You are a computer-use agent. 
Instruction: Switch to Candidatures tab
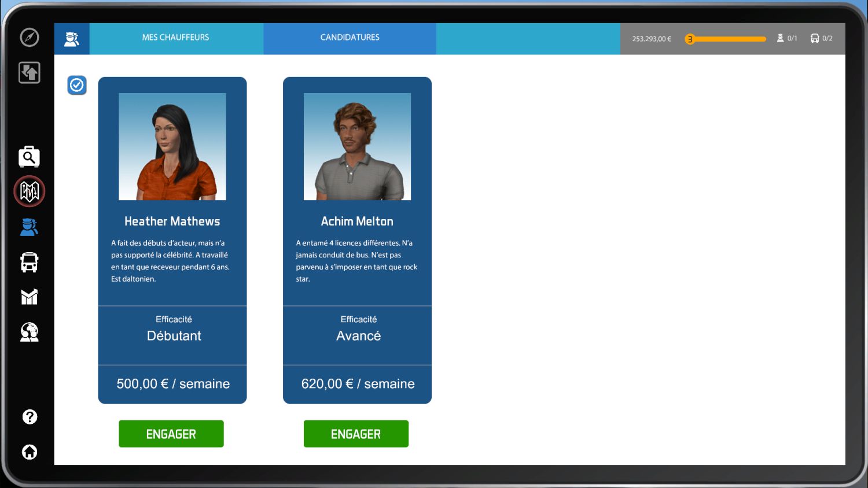(350, 38)
